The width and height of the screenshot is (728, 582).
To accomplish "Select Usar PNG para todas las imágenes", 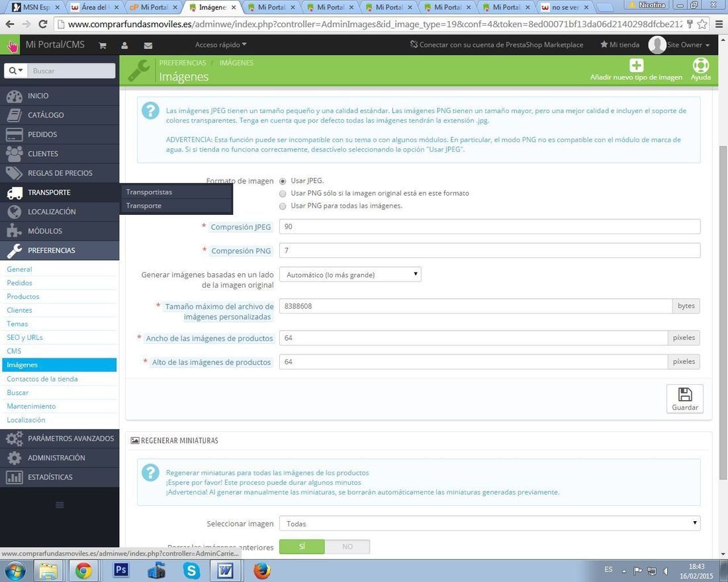I will [x=283, y=206].
